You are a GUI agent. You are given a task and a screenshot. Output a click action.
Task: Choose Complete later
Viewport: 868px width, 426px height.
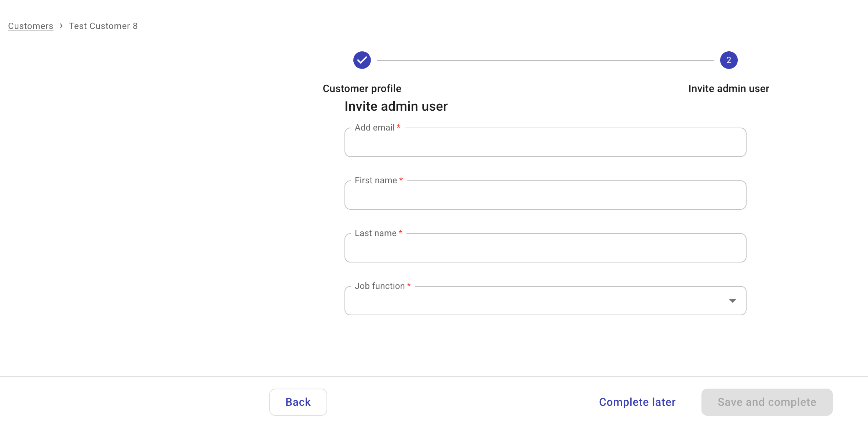point(637,402)
